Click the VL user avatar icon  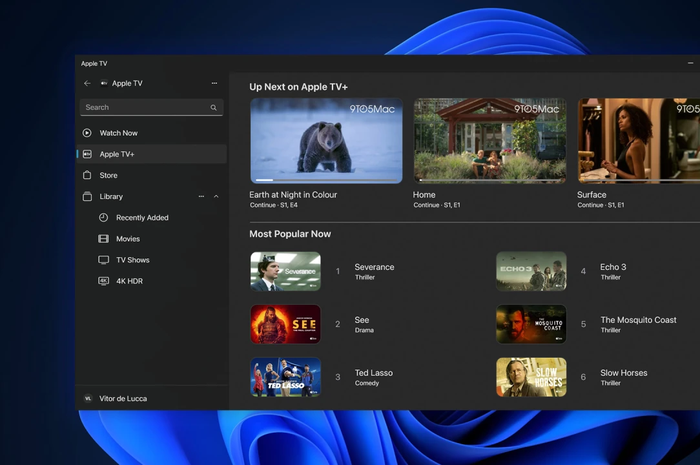pos(88,399)
